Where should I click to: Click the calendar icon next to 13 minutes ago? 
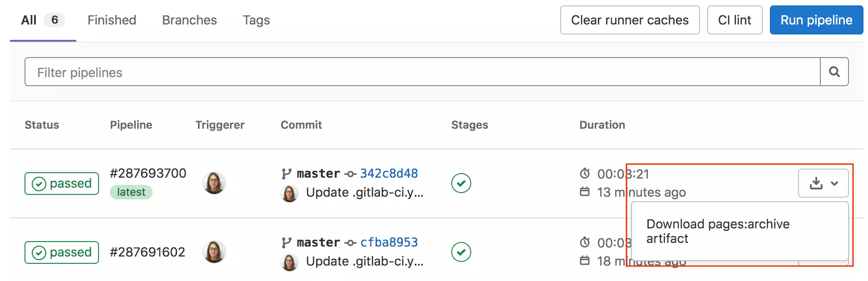tap(585, 192)
